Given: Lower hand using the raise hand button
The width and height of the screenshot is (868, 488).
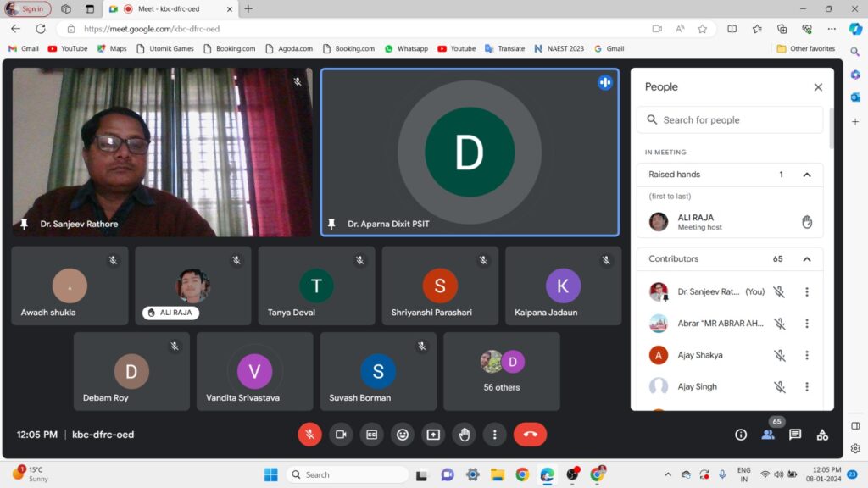Looking at the screenshot, I should (465, 435).
